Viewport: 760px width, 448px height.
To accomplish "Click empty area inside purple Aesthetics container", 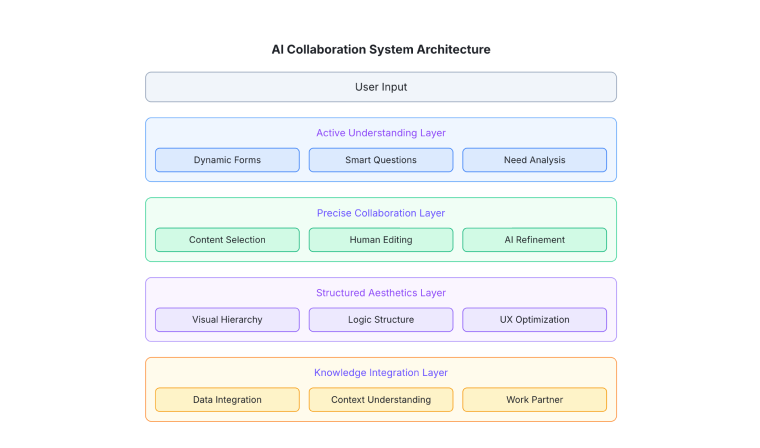I will [218, 292].
